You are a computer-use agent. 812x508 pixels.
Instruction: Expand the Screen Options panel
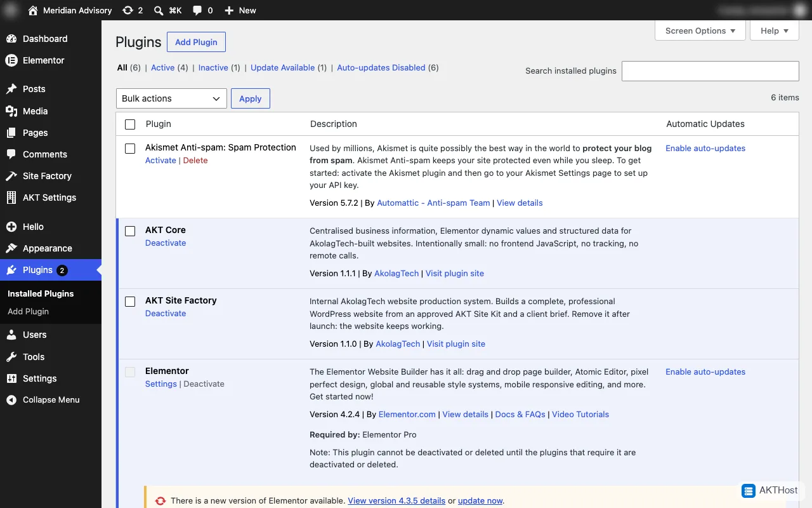(x=700, y=30)
